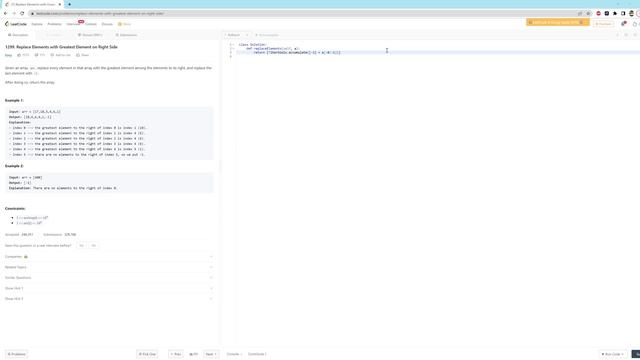Expand Show Hint 2
The height and width of the screenshot is (360, 640).
(x=109, y=299)
